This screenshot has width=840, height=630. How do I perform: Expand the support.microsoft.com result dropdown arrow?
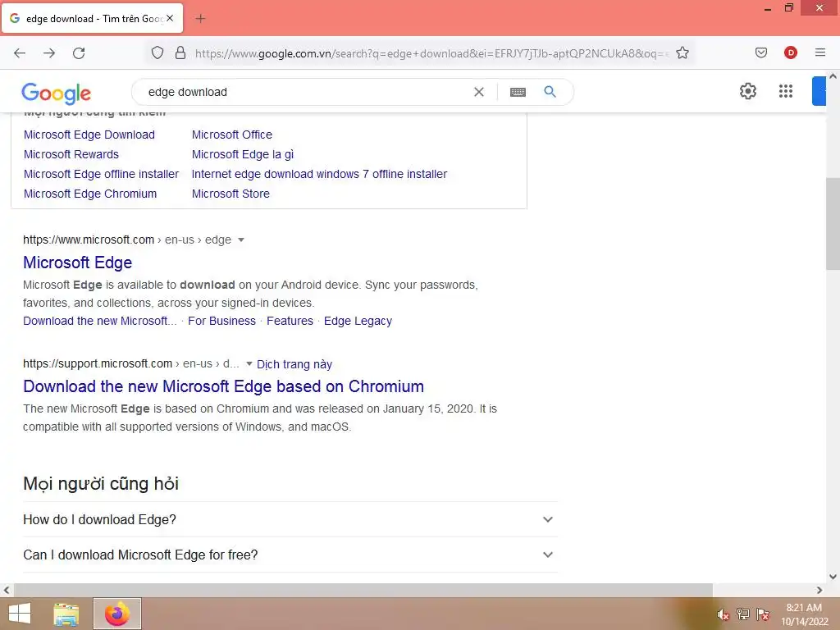click(249, 363)
